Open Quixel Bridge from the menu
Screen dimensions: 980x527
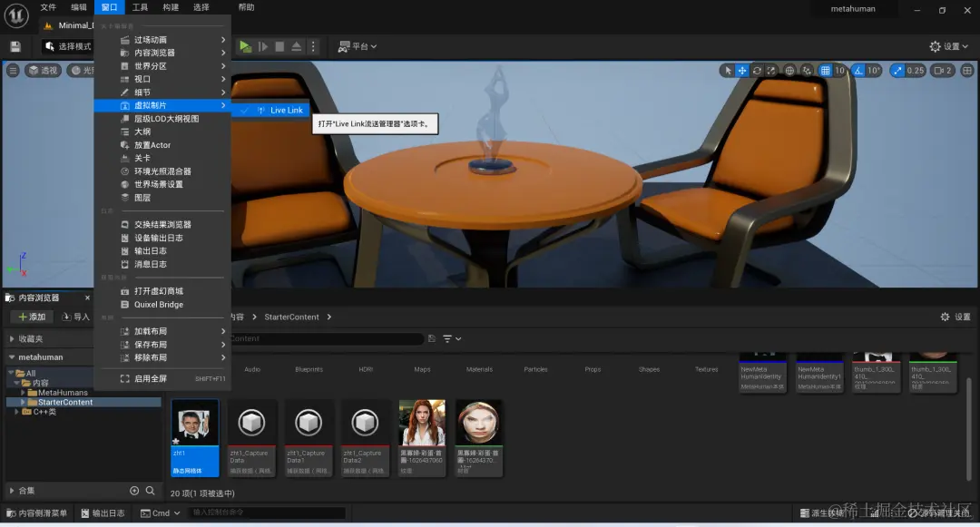[159, 304]
